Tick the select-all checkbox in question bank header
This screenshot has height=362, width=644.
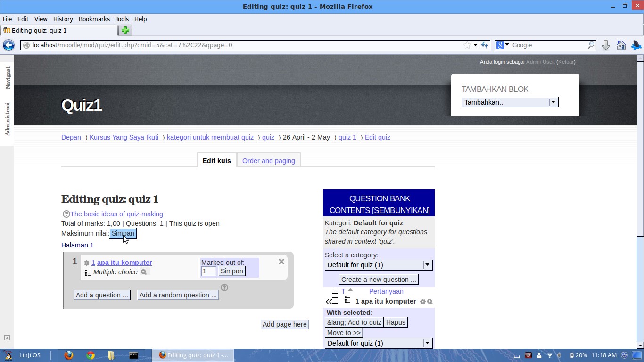(335, 291)
